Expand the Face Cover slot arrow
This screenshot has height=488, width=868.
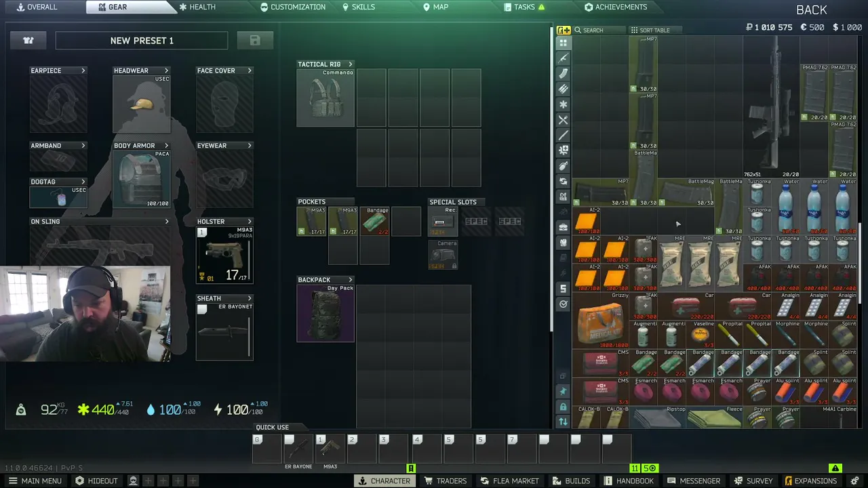coord(250,70)
